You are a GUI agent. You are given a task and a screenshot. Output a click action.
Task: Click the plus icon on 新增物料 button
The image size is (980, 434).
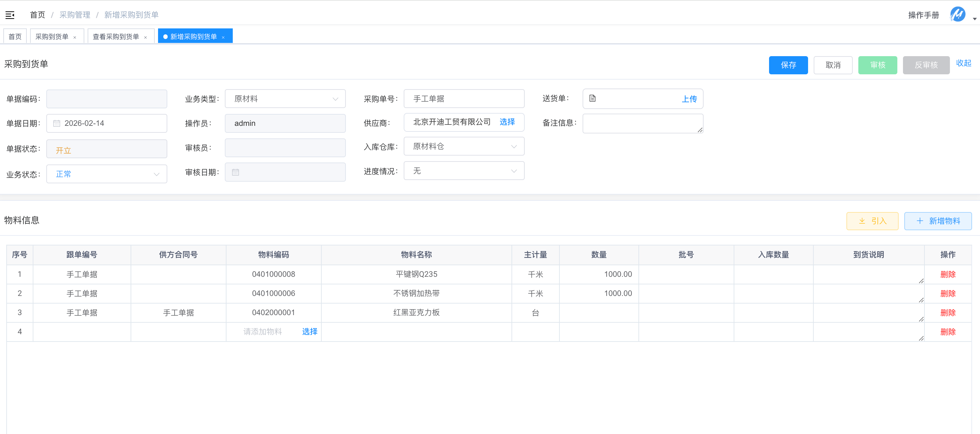(x=920, y=221)
